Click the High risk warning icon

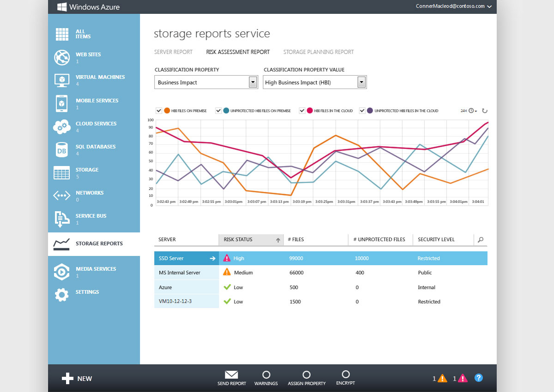[227, 258]
